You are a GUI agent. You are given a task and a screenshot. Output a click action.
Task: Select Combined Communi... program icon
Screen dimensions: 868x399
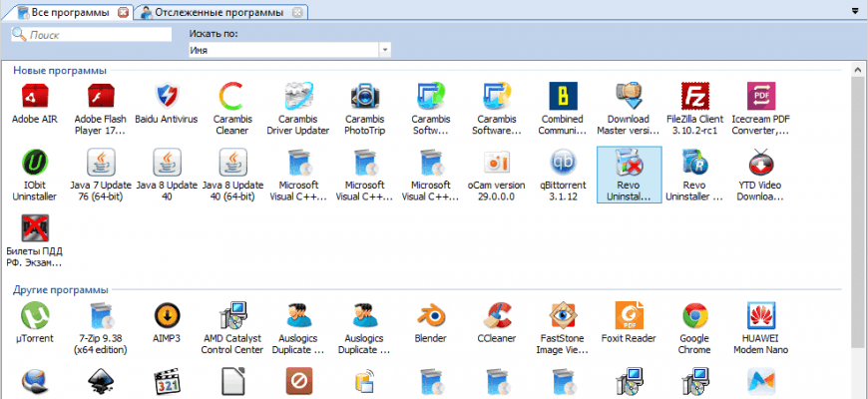tap(563, 96)
